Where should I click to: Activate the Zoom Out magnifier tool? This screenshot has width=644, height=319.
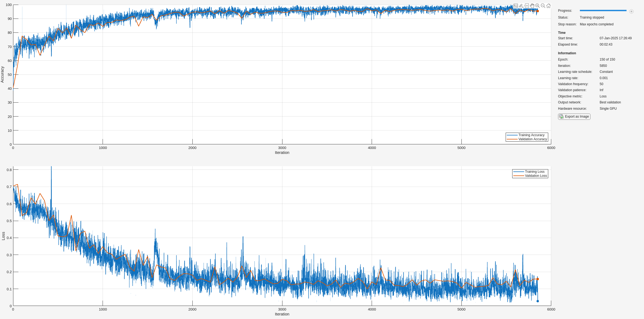pos(543,6)
